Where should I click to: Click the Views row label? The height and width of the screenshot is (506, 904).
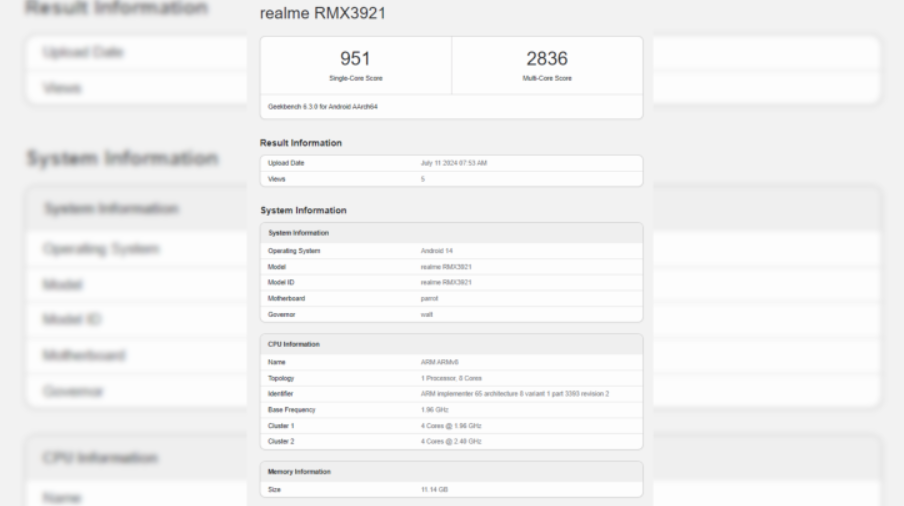coord(278,178)
